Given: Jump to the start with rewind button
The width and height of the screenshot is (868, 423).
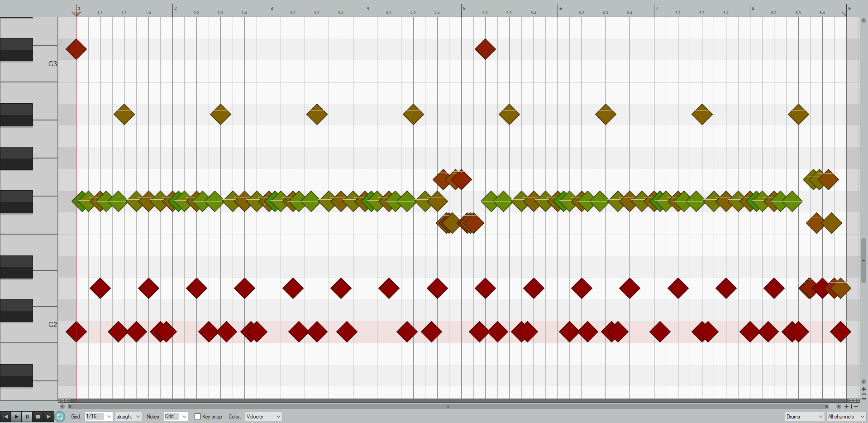Looking at the screenshot, I should tap(5, 417).
